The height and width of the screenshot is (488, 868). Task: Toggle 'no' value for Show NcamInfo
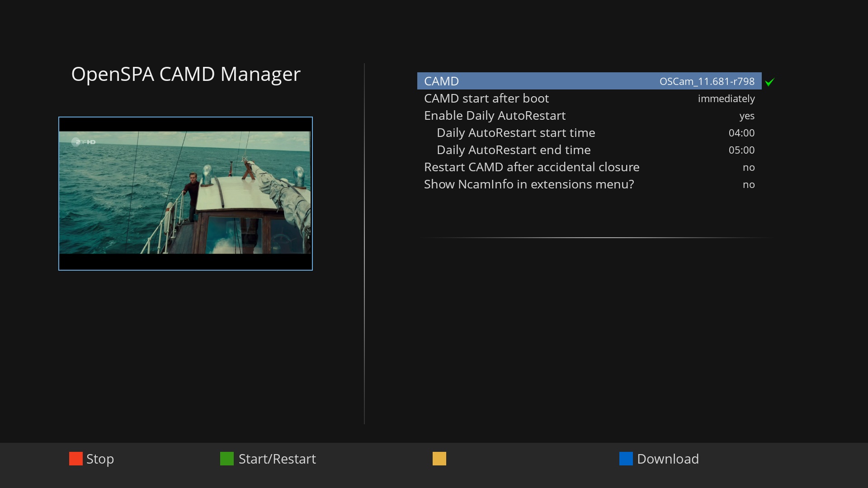749,185
